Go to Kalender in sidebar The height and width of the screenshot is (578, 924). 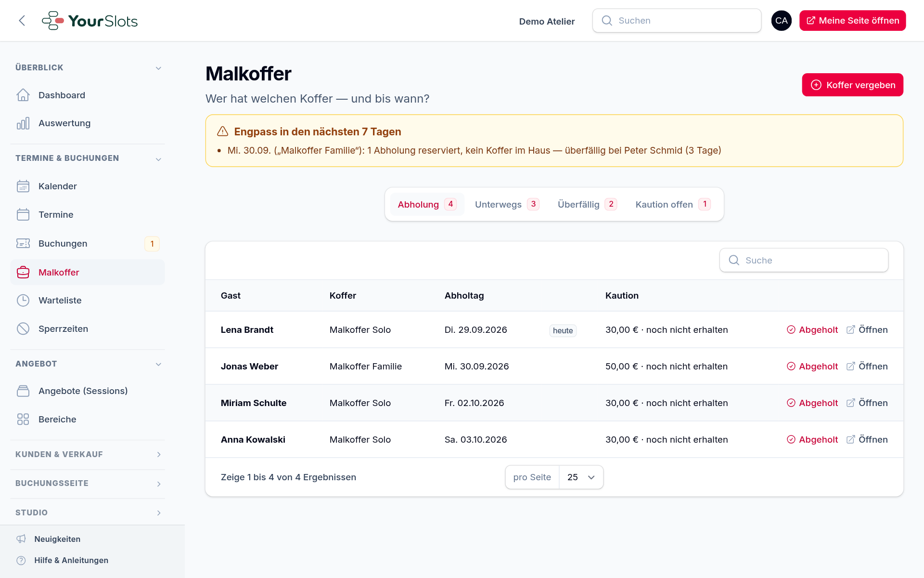[x=88, y=186]
